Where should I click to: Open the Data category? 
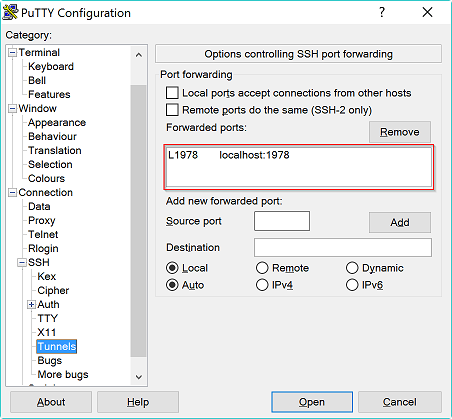(x=39, y=206)
